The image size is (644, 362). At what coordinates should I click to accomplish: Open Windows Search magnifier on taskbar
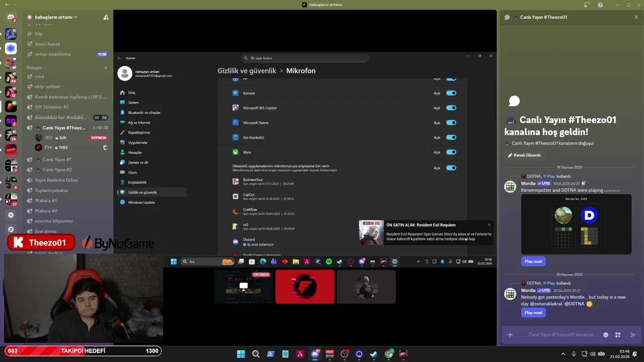[256, 354]
